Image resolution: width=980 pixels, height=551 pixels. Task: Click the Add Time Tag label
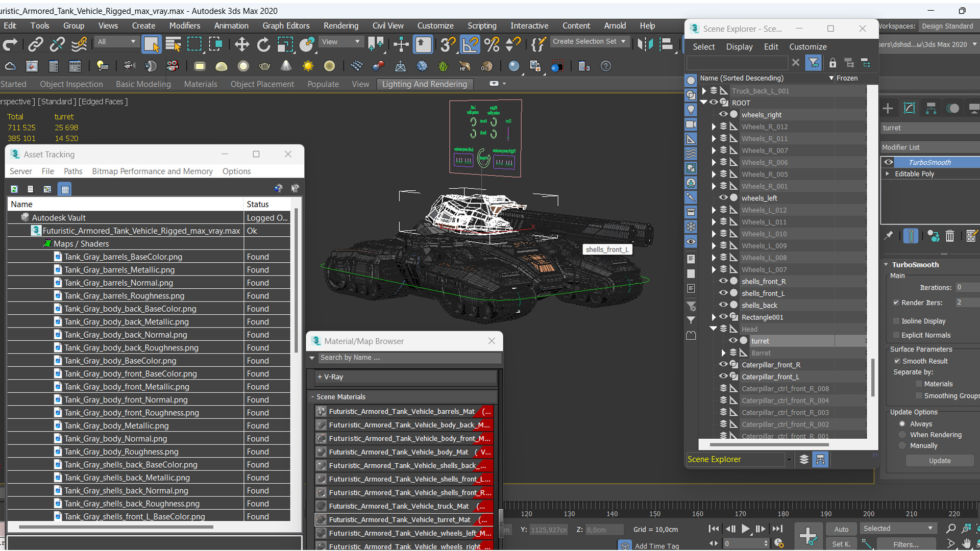point(656,546)
